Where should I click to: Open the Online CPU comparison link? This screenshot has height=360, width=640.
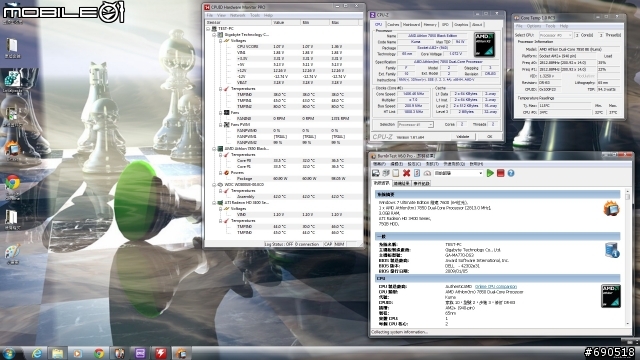click(x=496, y=287)
